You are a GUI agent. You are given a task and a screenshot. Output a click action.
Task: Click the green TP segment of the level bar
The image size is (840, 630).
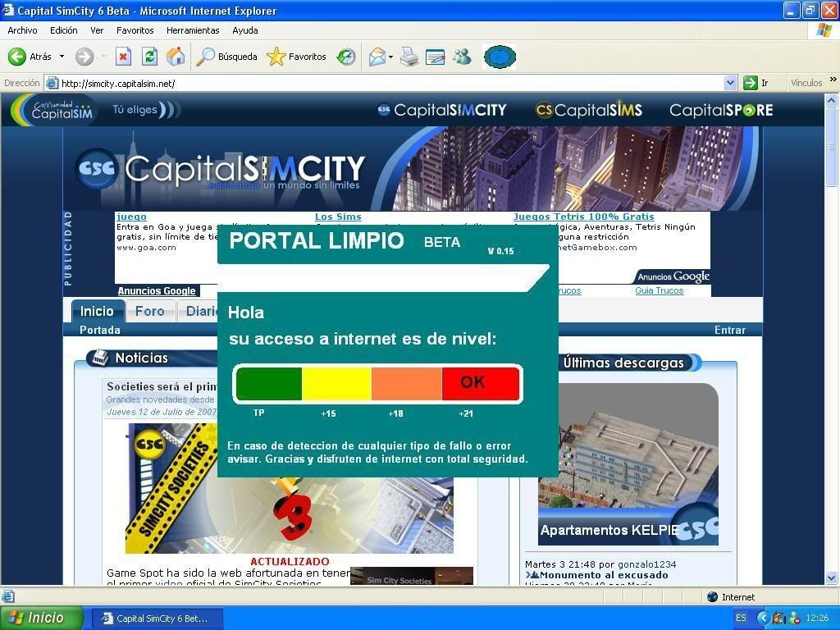(269, 383)
